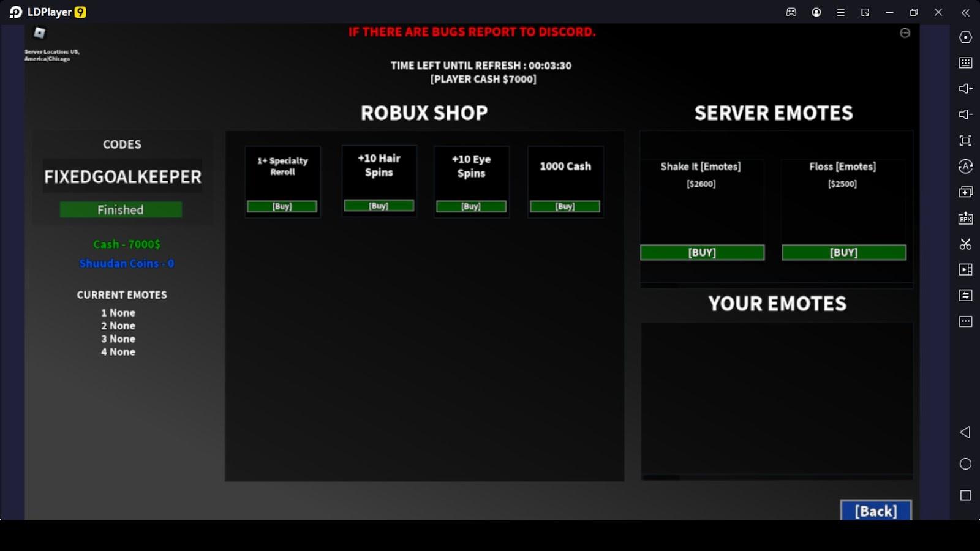Open the LDPlayer settings hexagon icon
The image size is (980, 551).
click(x=965, y=37)
